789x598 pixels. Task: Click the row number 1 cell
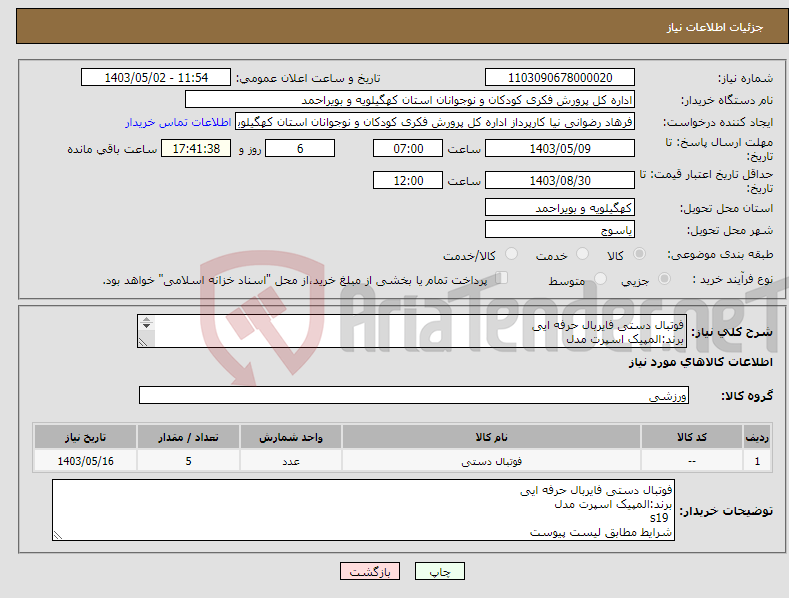(x=757, y=461)
